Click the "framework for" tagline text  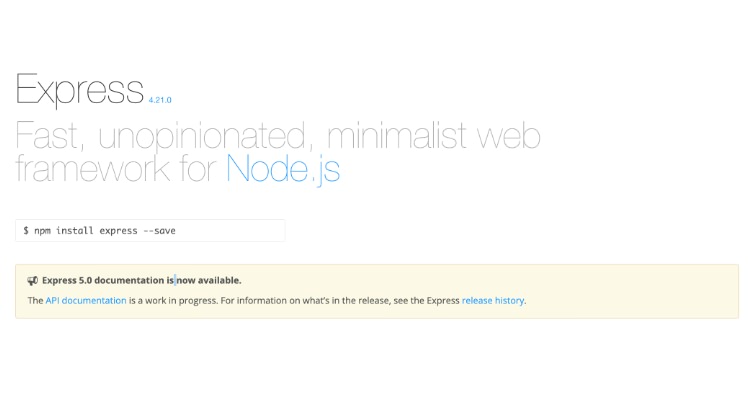116,167
